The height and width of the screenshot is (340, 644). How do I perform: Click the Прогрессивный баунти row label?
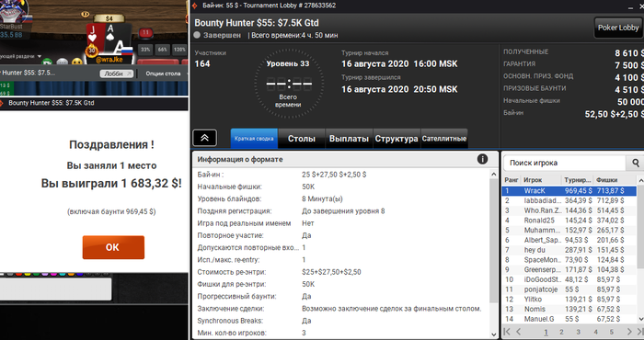[x=236, y=296]
